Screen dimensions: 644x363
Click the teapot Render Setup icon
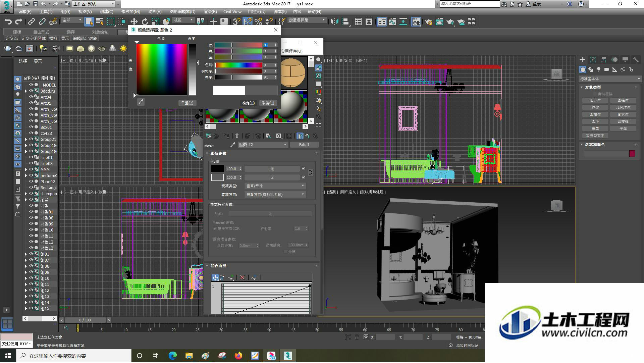coord(428,22)
